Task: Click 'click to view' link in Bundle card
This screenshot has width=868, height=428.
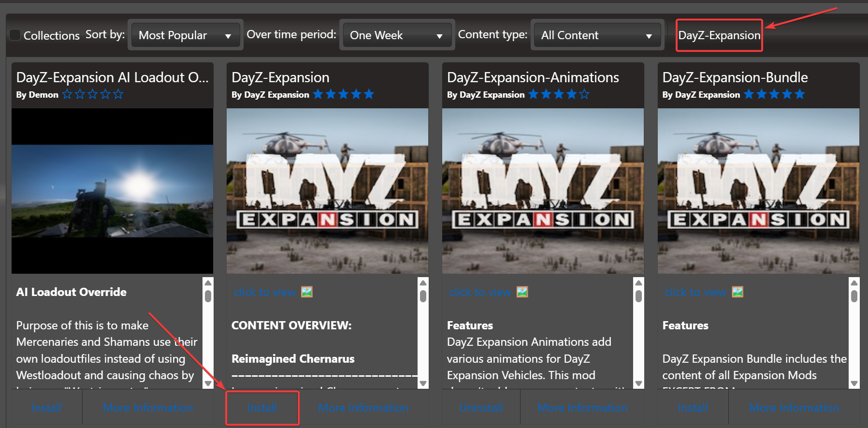Action: point(695,292)
